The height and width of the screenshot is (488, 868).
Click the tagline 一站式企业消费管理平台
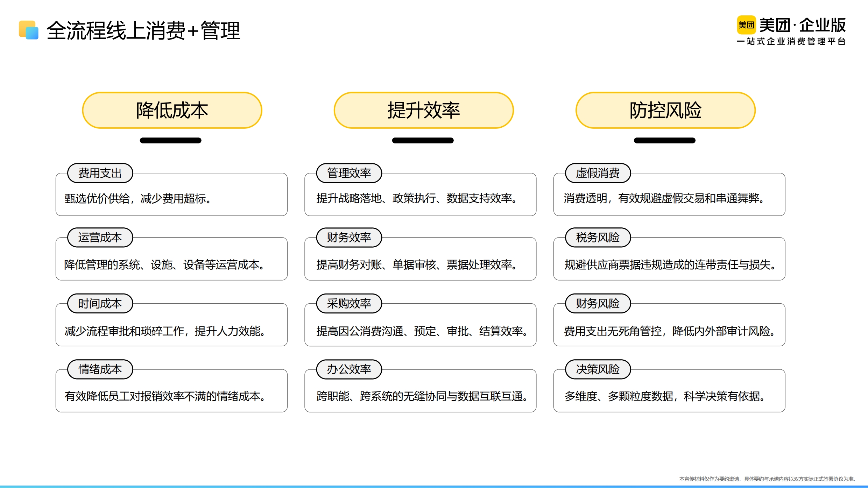coord(791,41)
